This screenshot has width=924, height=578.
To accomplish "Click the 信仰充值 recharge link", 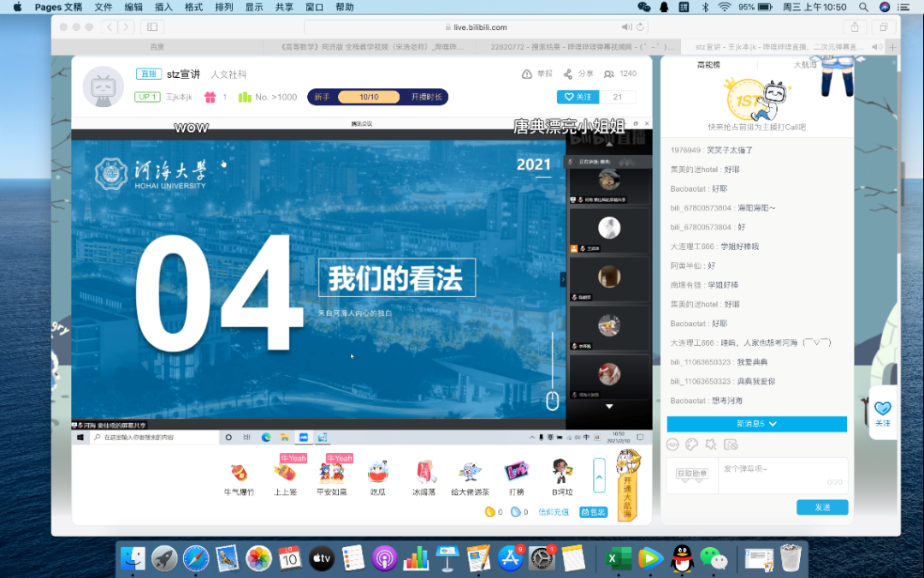I will [x=553, y=512].
